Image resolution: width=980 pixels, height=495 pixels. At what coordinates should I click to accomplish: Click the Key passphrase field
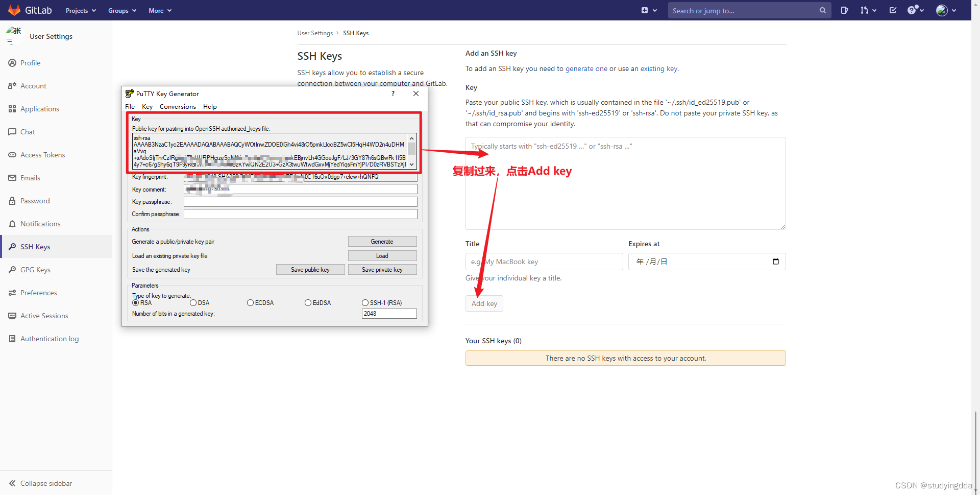(x=301, y=202)
